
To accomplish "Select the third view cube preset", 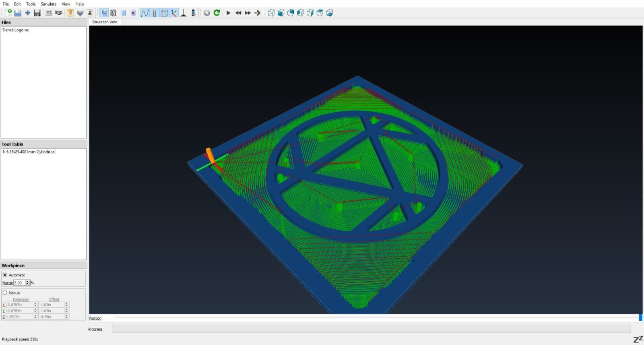I will point(291,13).
